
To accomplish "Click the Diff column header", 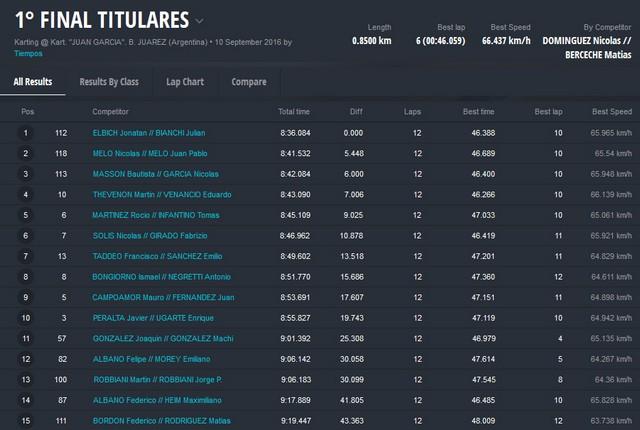I will [x=356, y=111].
